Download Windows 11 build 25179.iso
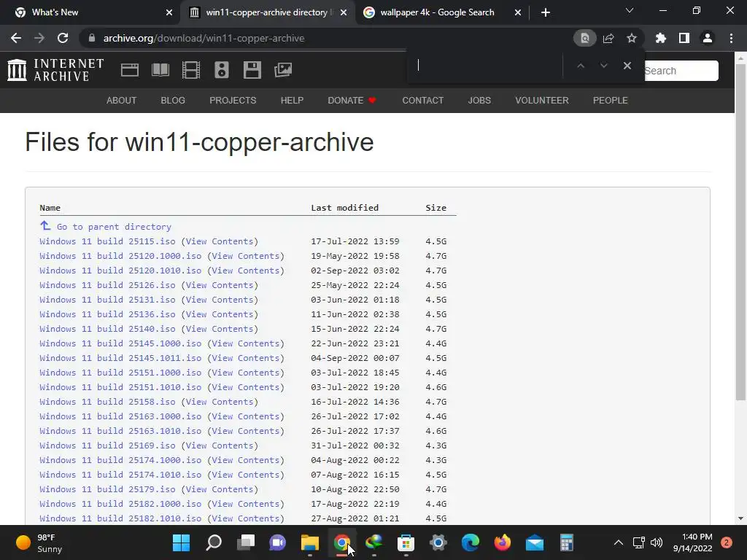The width and height of the screenshot is (747, 560). click(x=107, y=489)
